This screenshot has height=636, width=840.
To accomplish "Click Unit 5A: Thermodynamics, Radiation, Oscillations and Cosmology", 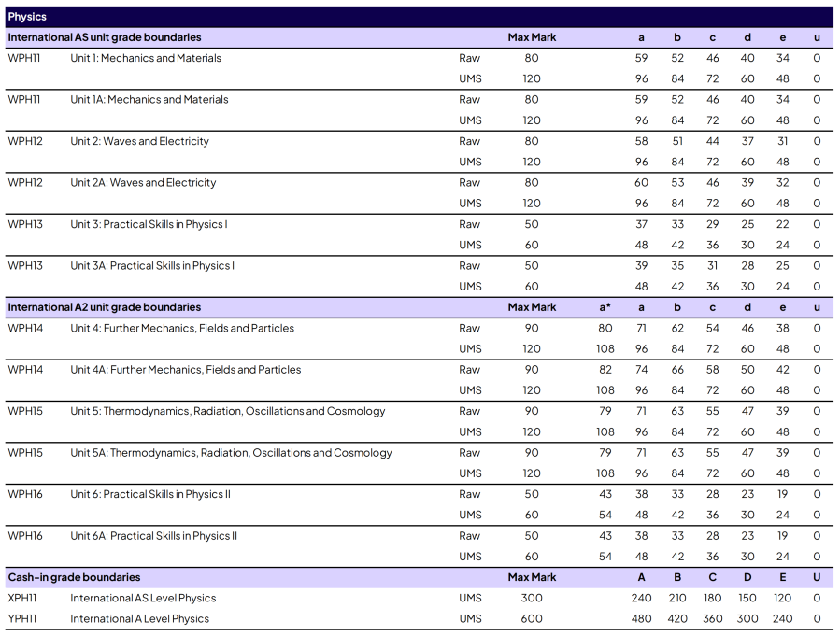I will click(x=231, y=453).
